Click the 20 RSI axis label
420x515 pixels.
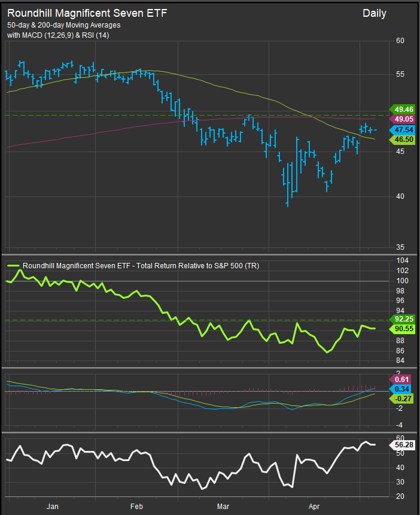coord(400,496)
